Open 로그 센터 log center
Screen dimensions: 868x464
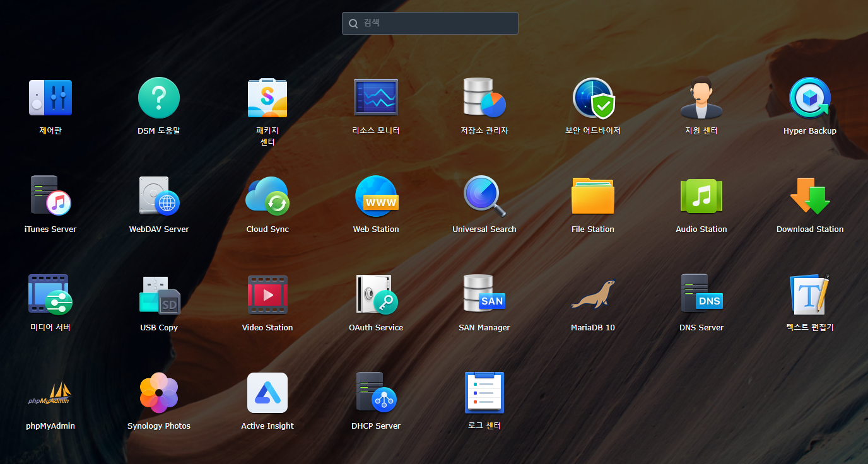coord(484,393)
